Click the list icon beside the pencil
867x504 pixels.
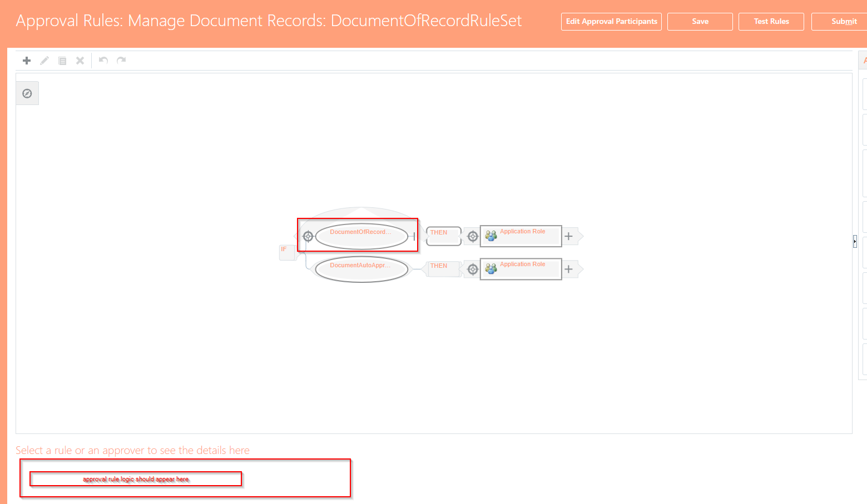click(x=62, y=61)
